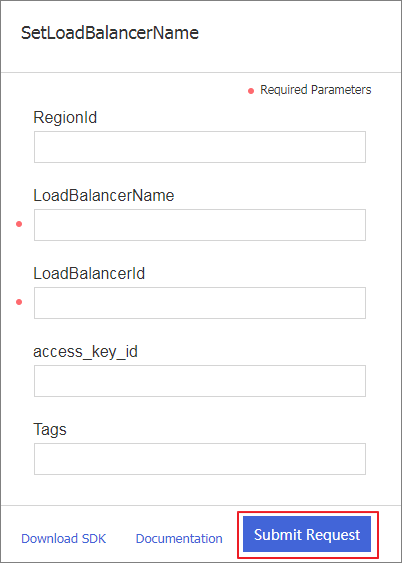
Task: Focus the RegionId input box
Action: (x=200, y=147)
